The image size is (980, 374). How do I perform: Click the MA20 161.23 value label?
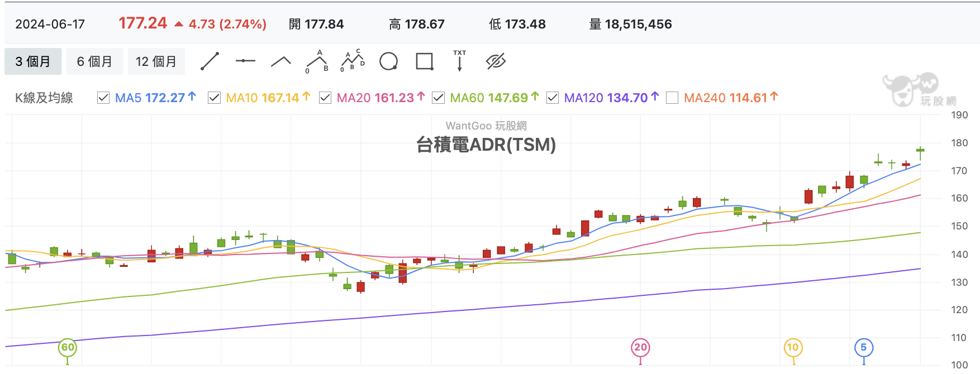[x=380, y=98]
